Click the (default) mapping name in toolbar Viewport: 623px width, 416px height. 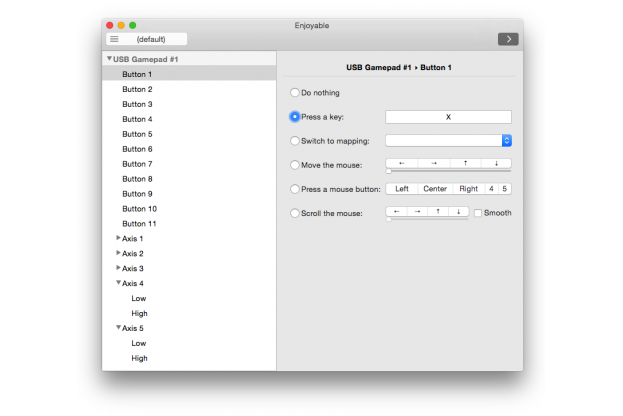tap(151, 39)
